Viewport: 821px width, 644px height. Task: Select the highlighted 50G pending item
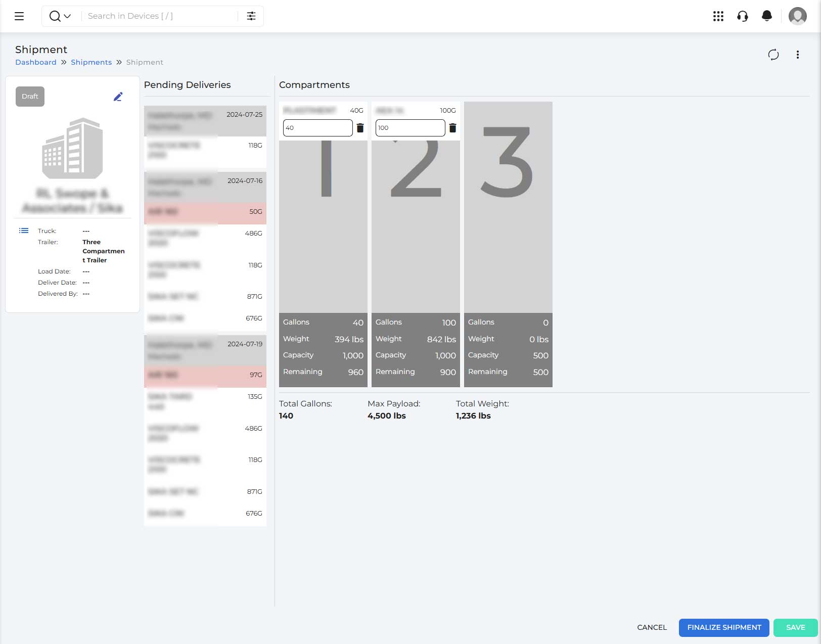pyautogui.click(x=205, y=212)
